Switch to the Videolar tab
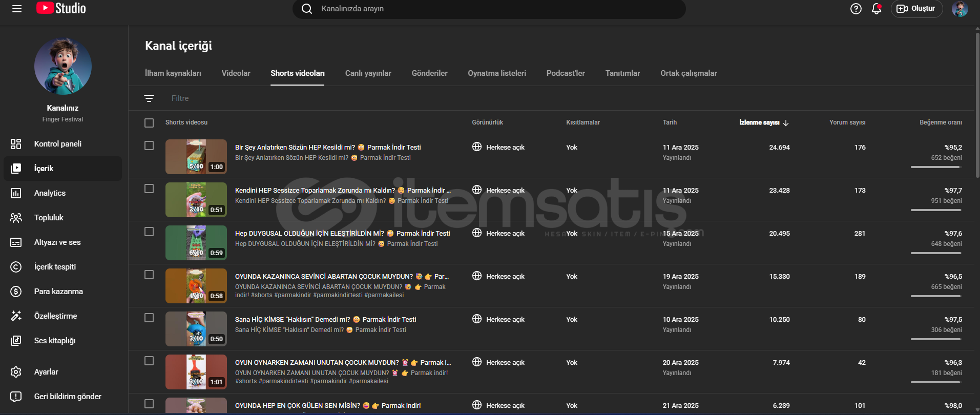 point(236,73)
